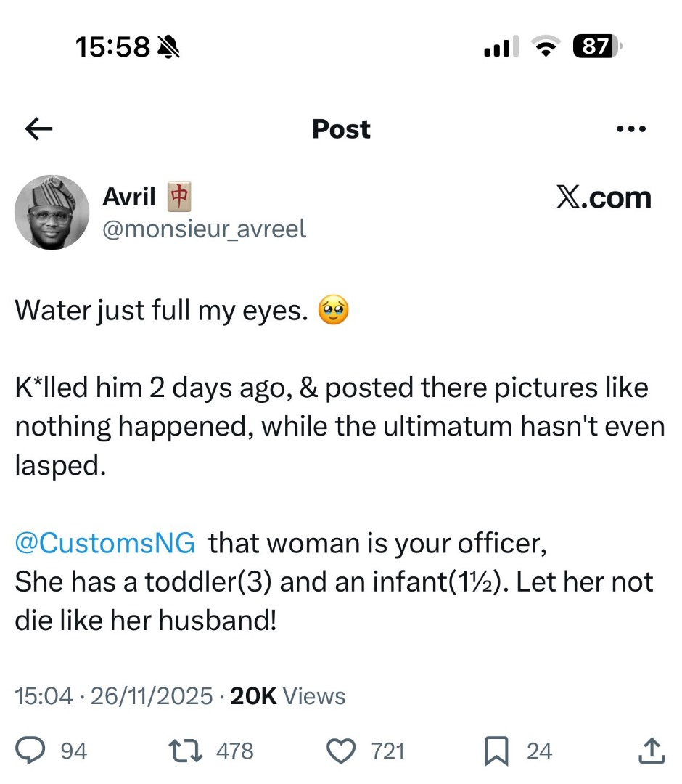
Task: Like the post with heart icon
Action: (x=341, y=751)
